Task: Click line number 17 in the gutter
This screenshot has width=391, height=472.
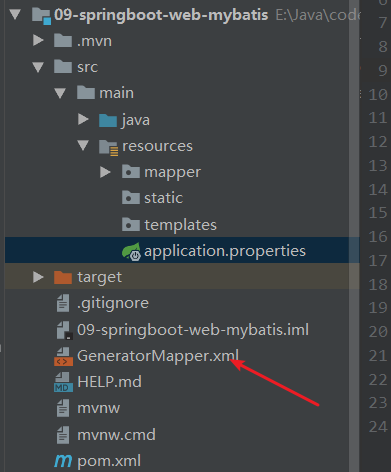Action: click(378, 261)
